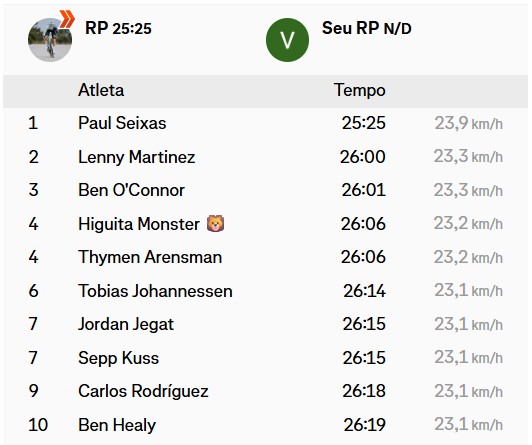Click the orange chevron badge on avatar

coord(67,19)
